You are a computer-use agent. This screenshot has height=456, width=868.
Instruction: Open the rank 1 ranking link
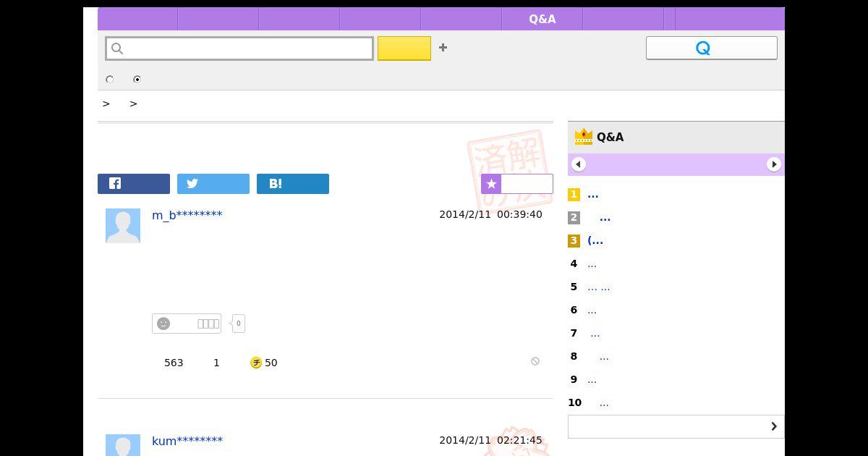(593, 194)
